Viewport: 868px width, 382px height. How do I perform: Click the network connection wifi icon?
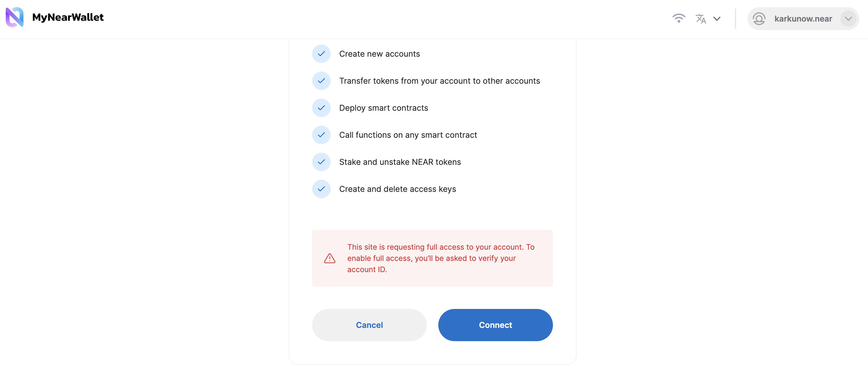click(x=679, y=18)
